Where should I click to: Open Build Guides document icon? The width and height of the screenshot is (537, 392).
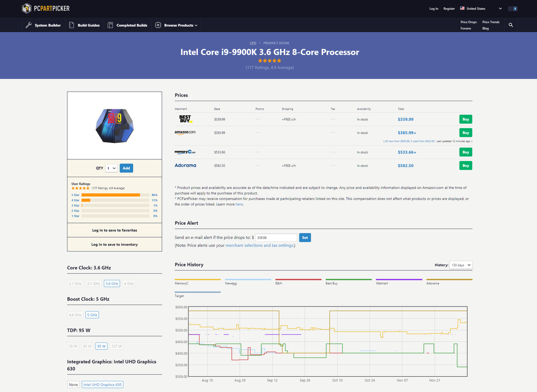point(72,26)
